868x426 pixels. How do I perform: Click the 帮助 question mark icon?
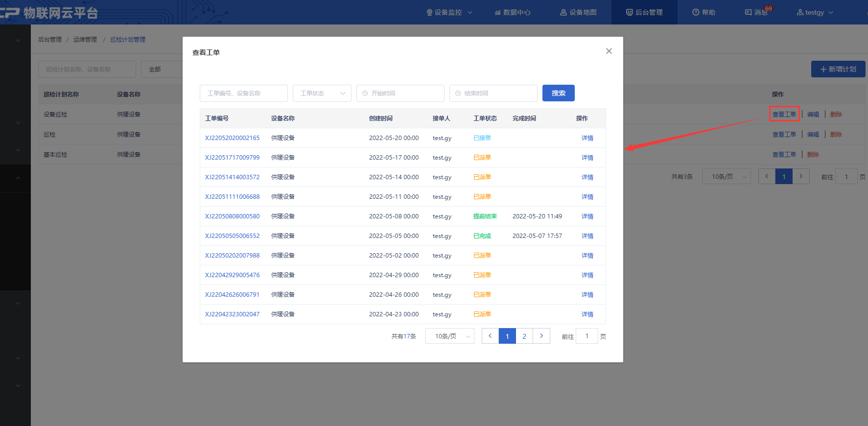[x=695, y=12]
